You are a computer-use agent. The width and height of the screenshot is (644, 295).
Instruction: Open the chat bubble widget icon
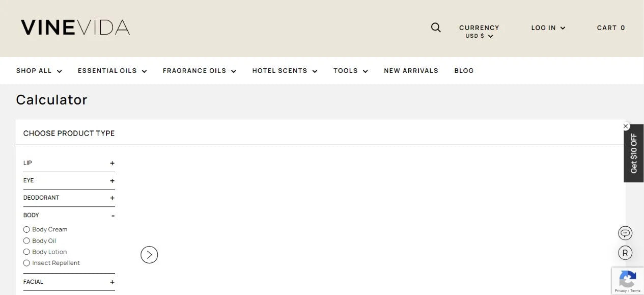pos(625,233)
